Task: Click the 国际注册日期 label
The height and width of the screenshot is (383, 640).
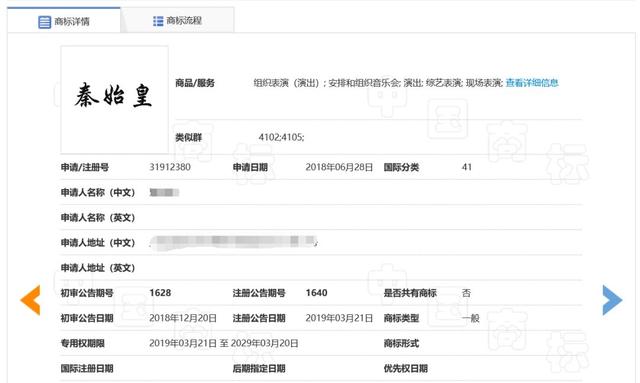Action: pos(87,368)
